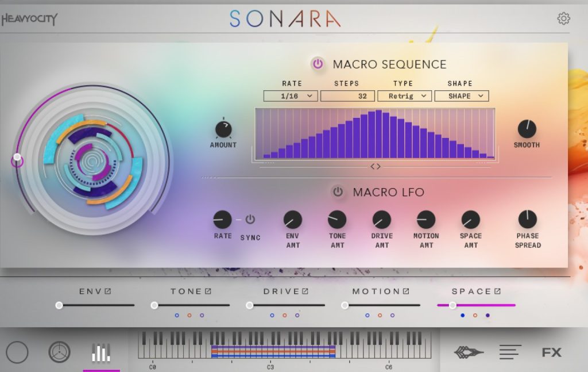Screen dimensions: 588x372
Task: Open the three-spoke wheel page icon
Action: click(x=59, y=352)
